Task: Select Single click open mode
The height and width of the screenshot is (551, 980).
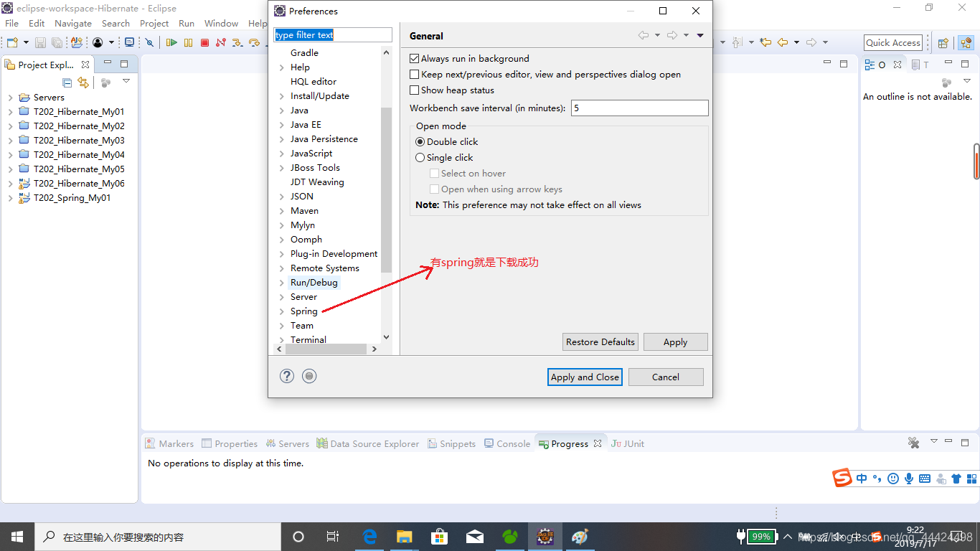Action: 420,158
